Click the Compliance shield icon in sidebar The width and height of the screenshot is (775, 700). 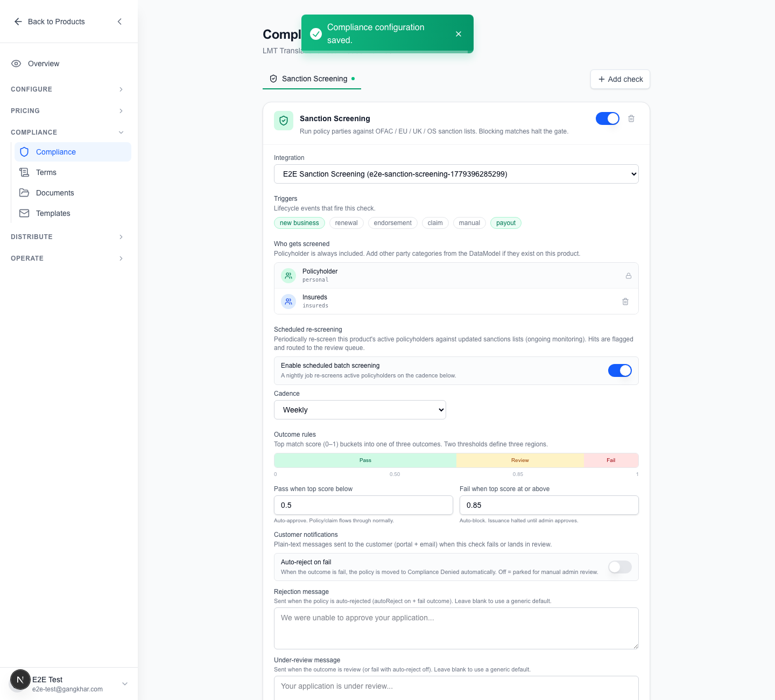pyautogui.click(x=24, y=152)
